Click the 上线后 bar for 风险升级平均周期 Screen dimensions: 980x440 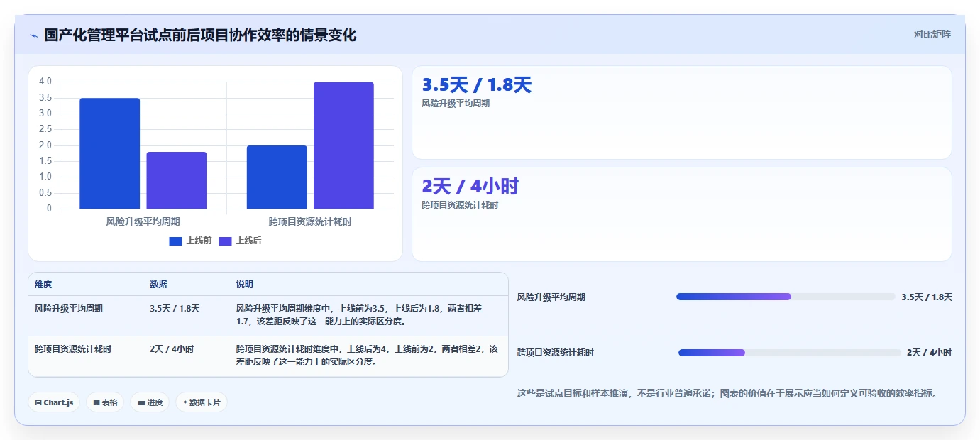177,180
